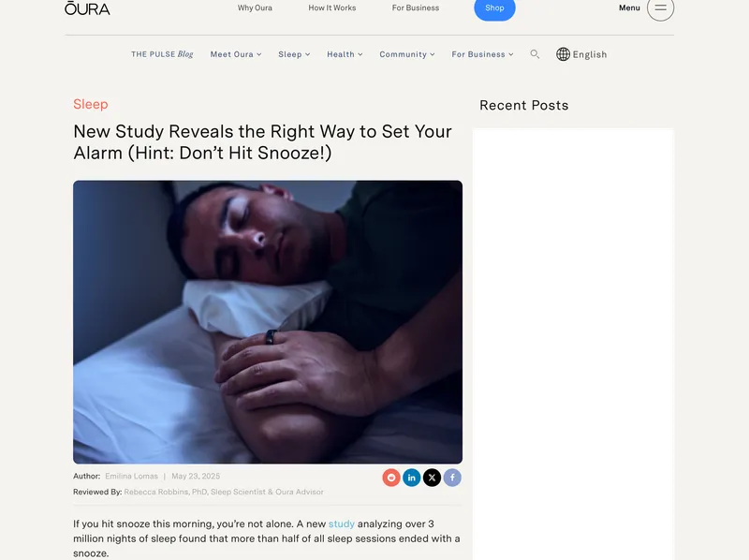Share article on LinkedIn
The width and height of the screenshot is (749, 560).
click(x=411, y=478)
